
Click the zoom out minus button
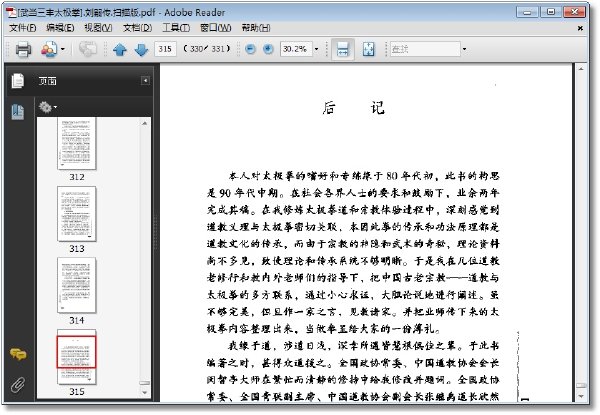pos(250,49)
